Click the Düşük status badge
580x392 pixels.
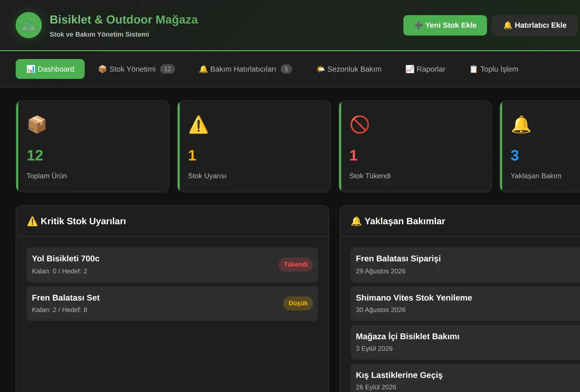coord(298,304)
